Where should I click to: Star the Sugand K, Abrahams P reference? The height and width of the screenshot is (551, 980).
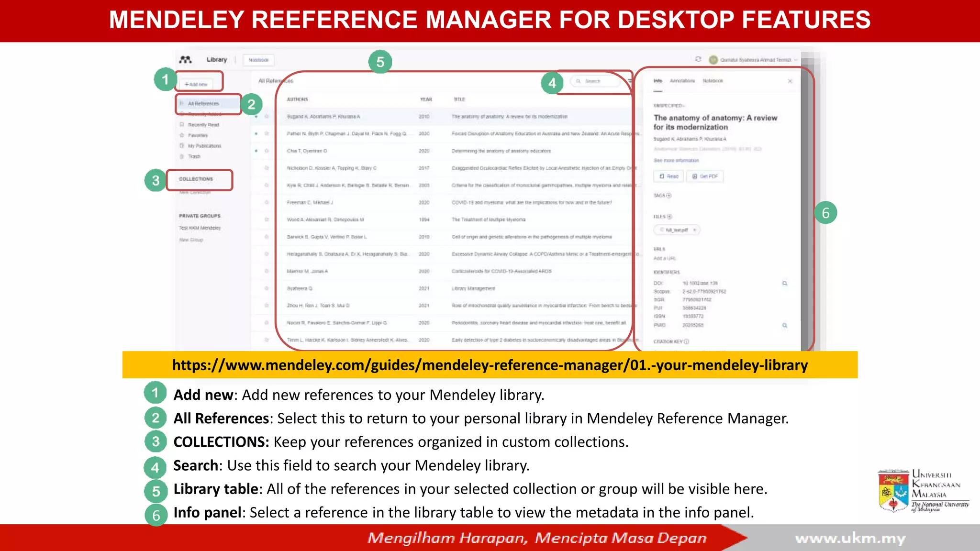(x=267, y=116)
